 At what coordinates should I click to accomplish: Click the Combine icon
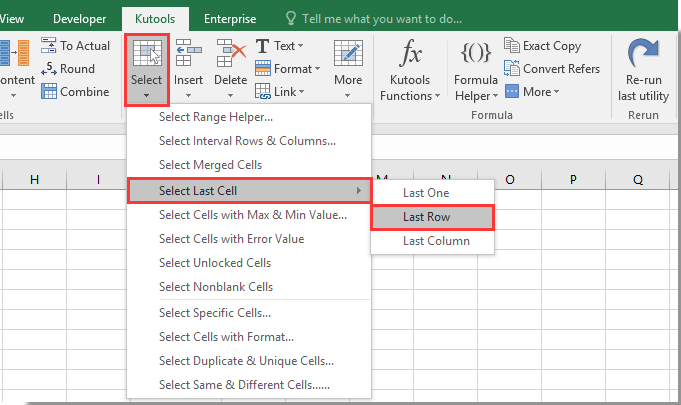click(49, 92)
